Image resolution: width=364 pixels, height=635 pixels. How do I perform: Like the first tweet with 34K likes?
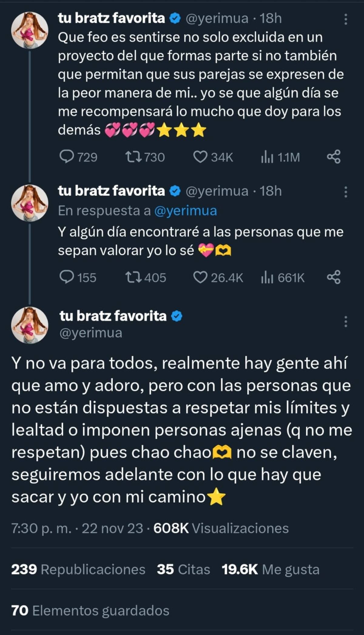coord(200,157)
